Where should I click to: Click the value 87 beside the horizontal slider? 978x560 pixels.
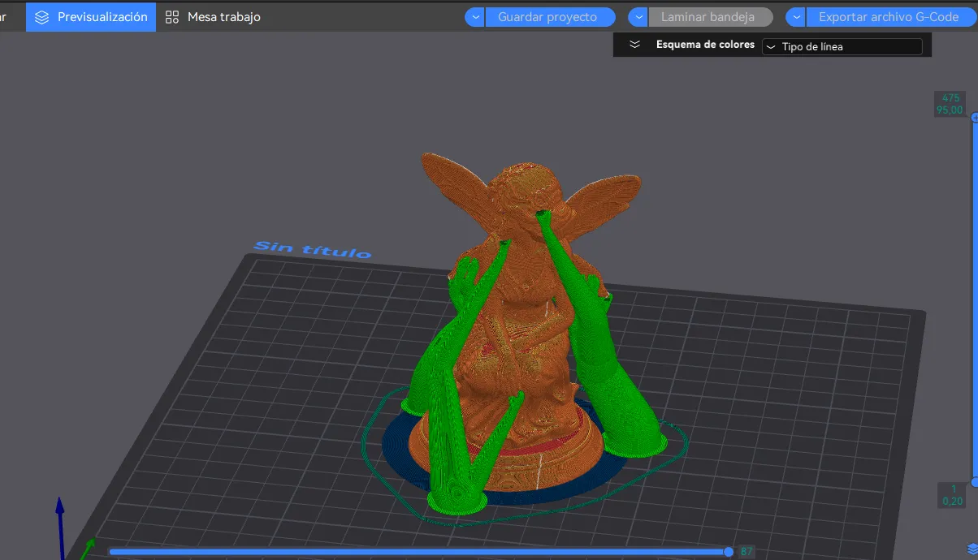746,552
